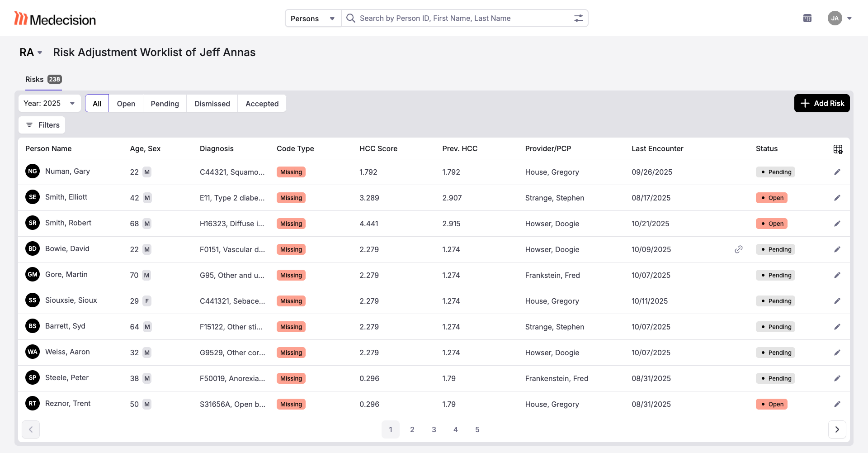Viewport: 868px width, 453px height.
Task: Click the Add Risk button
Action: (822, 103)
